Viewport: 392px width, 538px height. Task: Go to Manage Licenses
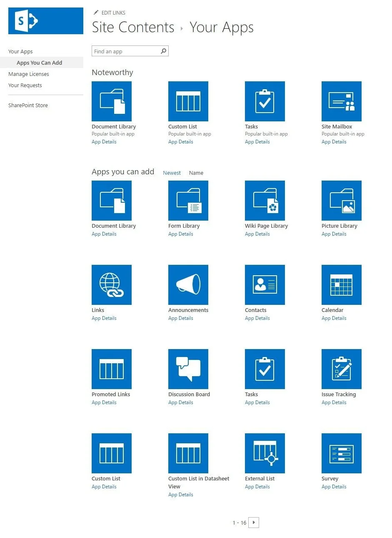click(x=28, y=74)
